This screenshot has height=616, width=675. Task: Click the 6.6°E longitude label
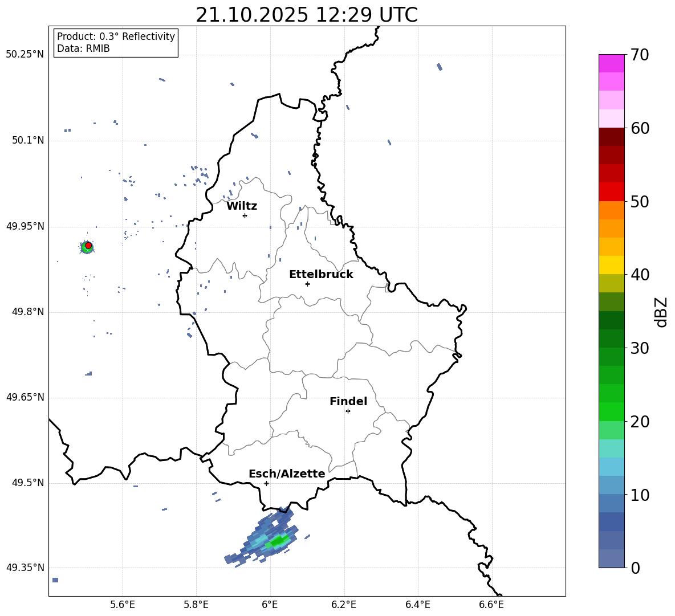pyautogui.click(x=491, y=605)
